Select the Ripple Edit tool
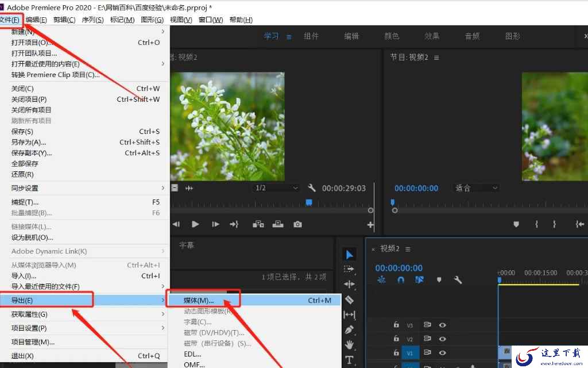The image size is (588, 368). click(349, 284)
